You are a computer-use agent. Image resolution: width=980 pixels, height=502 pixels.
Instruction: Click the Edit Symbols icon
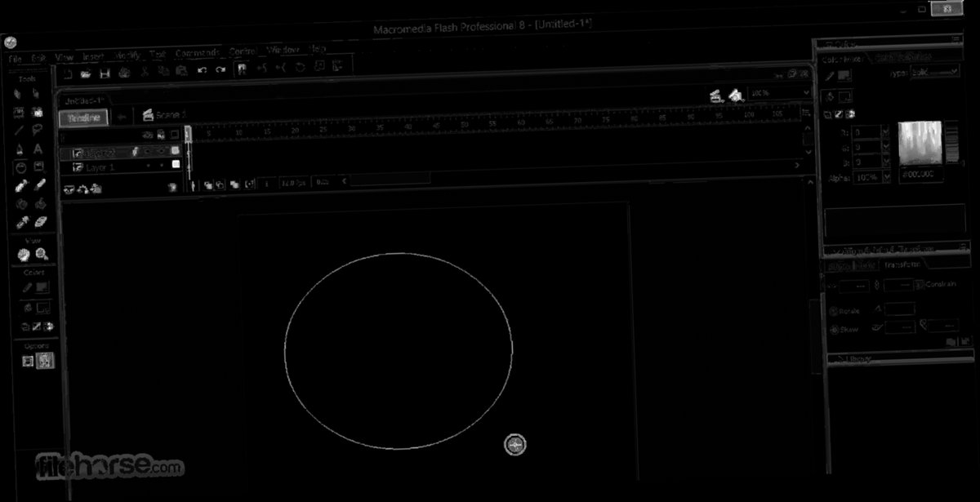tap(735, 96)
